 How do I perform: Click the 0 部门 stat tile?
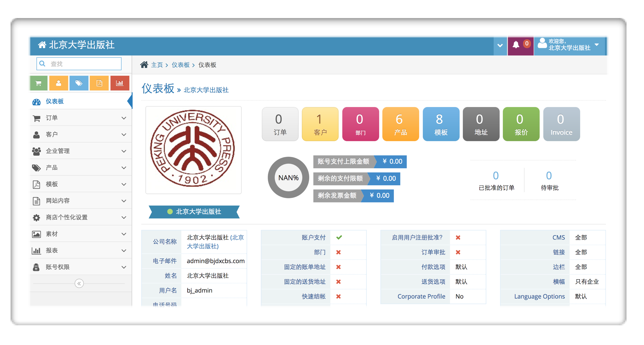(x=360, y=124)
